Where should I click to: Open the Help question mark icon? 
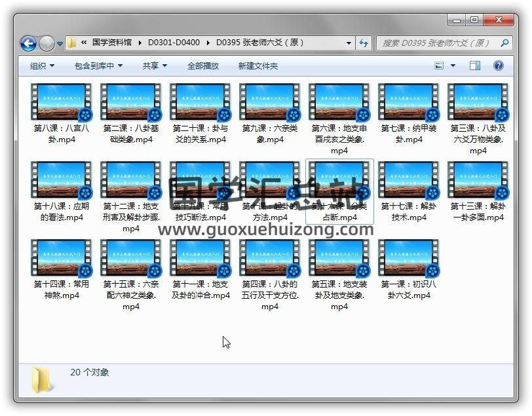click(x=498, y=66)
